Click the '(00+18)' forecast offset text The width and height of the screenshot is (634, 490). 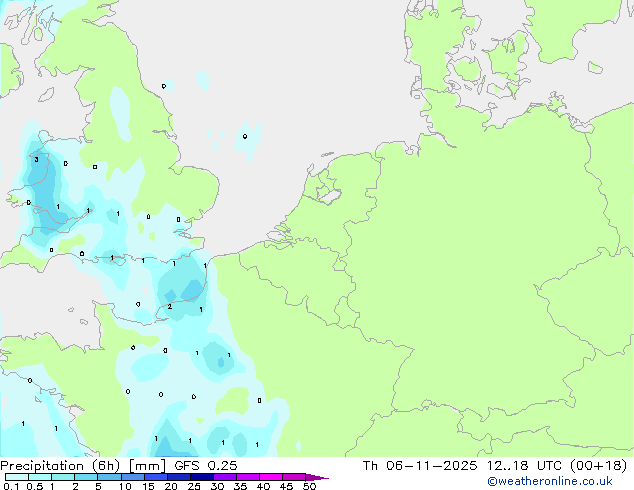click(598, 466)
